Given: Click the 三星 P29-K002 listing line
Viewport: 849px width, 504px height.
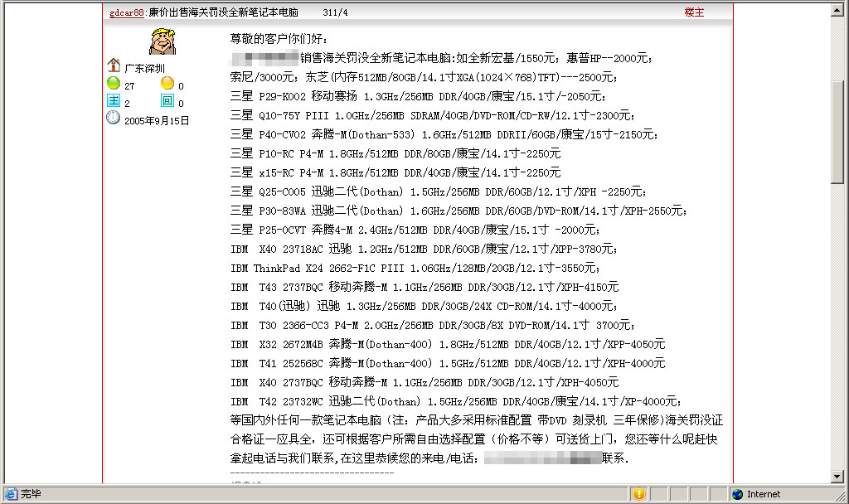Looking at the screenshot, I should [418, 96].
